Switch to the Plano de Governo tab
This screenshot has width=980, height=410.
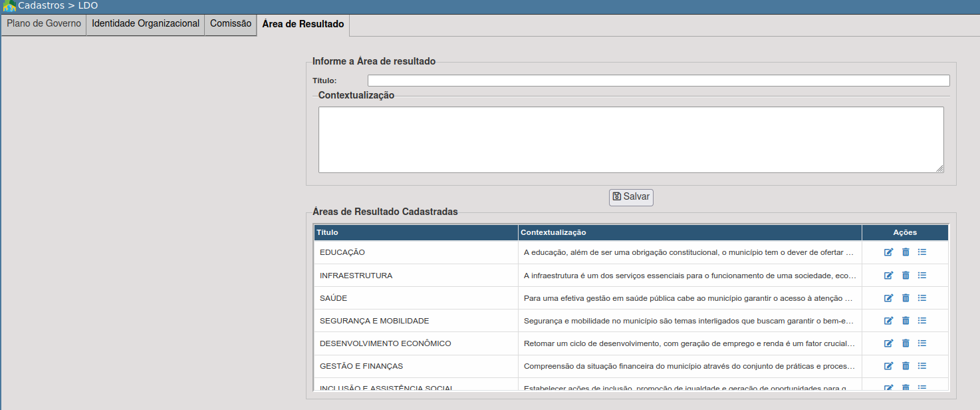click(44, 24)
